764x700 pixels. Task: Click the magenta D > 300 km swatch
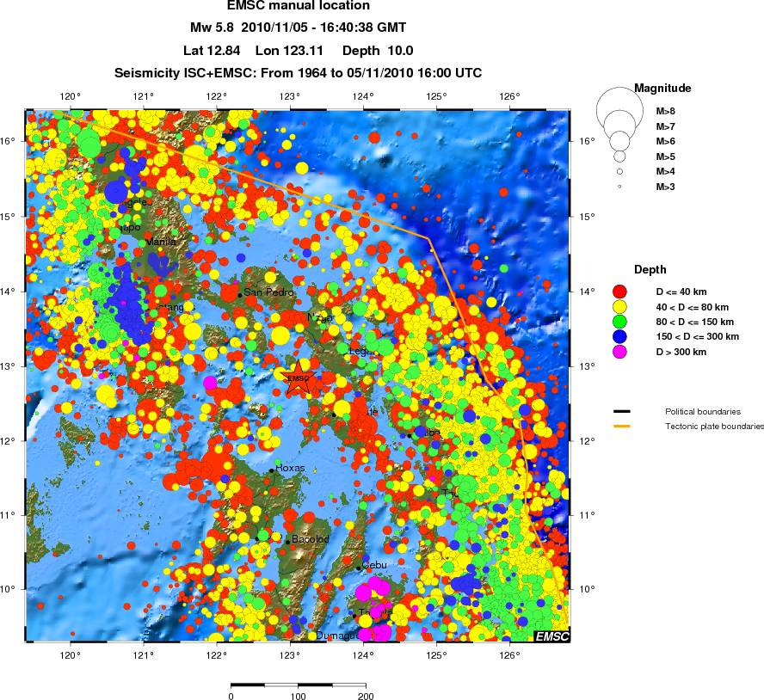[619, 352]
